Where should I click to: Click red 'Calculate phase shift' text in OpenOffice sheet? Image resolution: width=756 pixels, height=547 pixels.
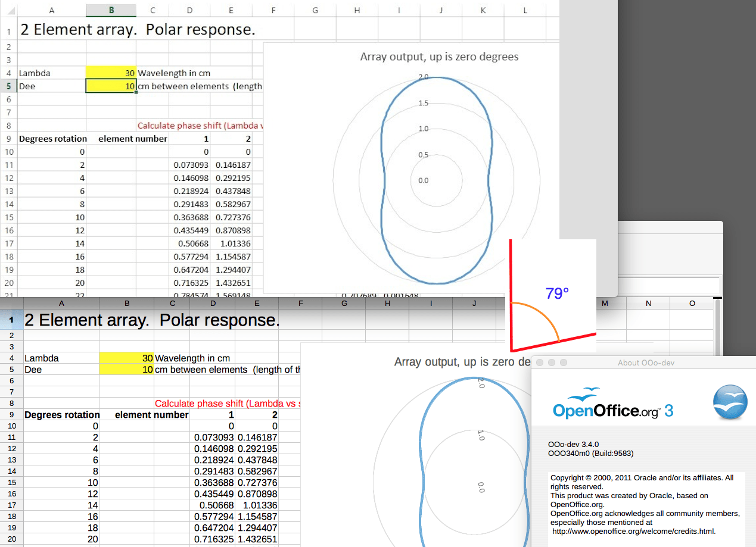click(228, 404)
